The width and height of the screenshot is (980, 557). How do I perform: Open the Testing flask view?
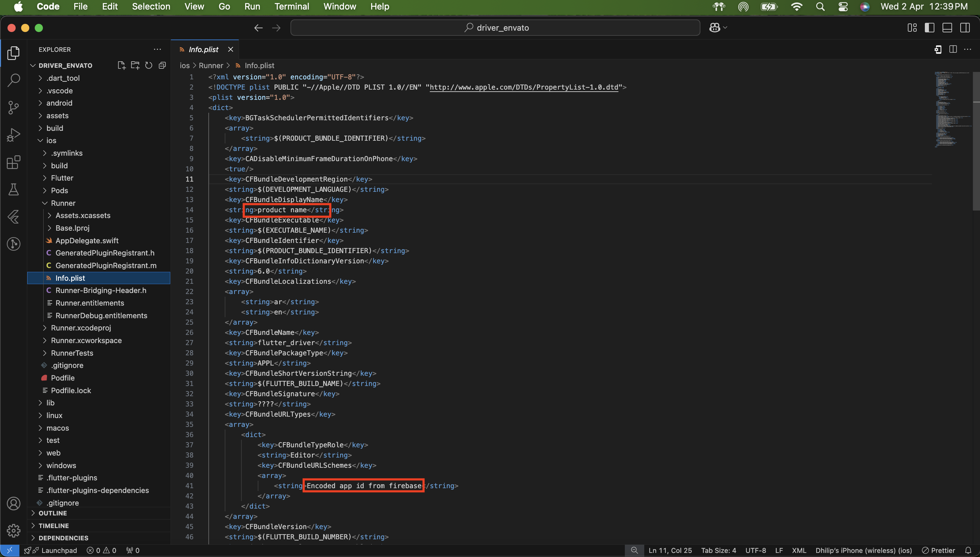tap(14, 189)
